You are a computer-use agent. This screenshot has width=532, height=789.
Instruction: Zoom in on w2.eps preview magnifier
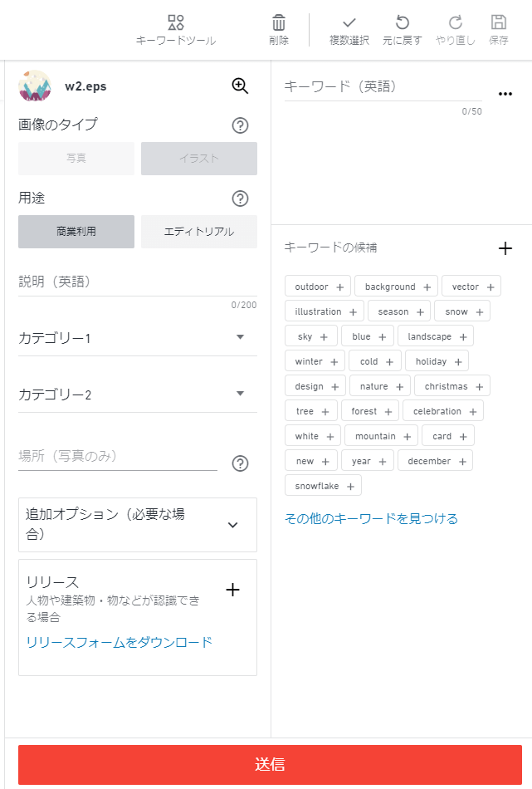coord(240,86)
